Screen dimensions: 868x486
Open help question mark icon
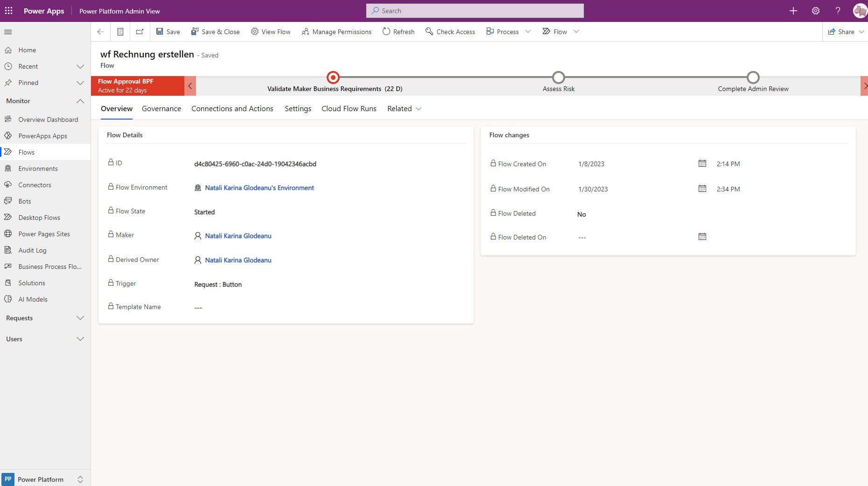pos(838,11)
